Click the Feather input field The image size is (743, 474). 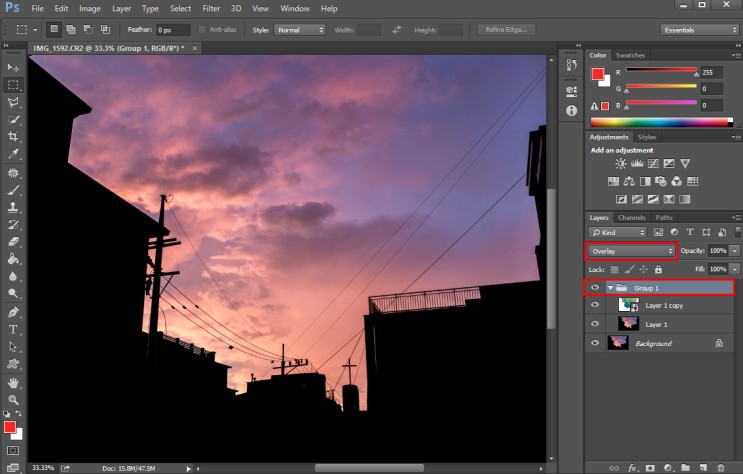tap(174, 30)
